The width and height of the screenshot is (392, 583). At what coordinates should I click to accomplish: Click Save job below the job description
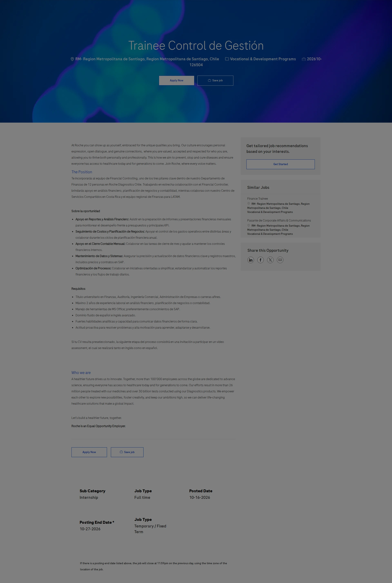pos(127,452)
